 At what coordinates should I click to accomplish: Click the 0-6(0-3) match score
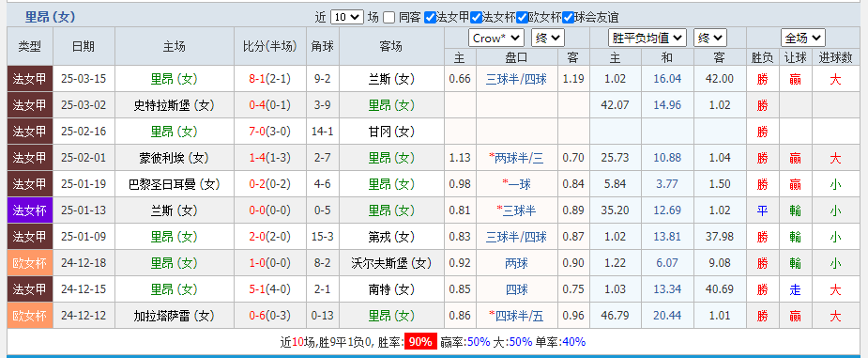269,317
